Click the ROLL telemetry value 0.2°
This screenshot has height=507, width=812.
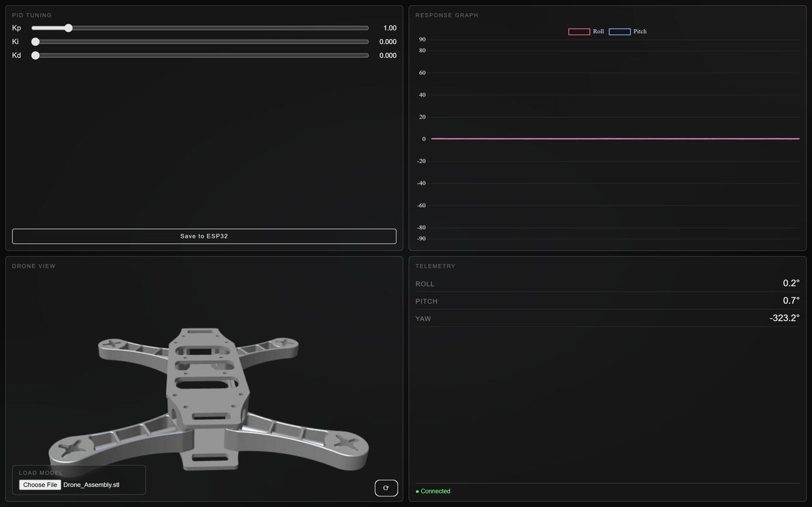[x=791, y=284]
